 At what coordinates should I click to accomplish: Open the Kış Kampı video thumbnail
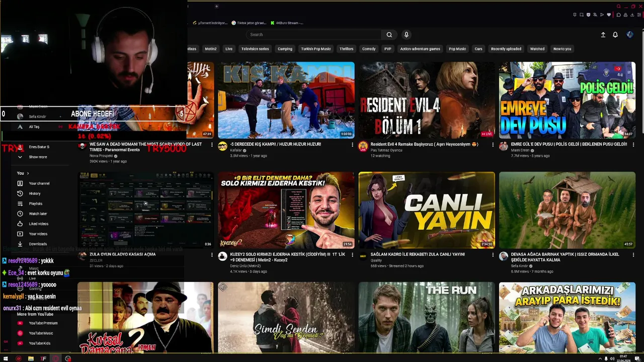[x=286, y=100]
